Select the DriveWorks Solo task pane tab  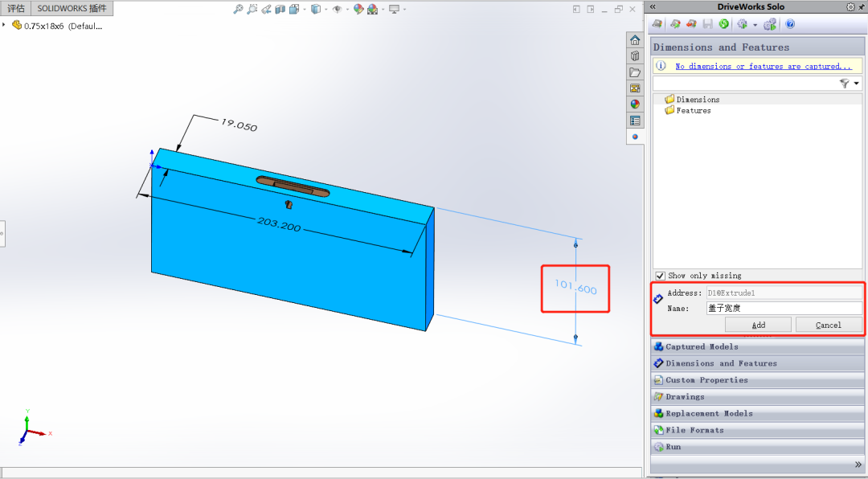click(x=635, y=136)
